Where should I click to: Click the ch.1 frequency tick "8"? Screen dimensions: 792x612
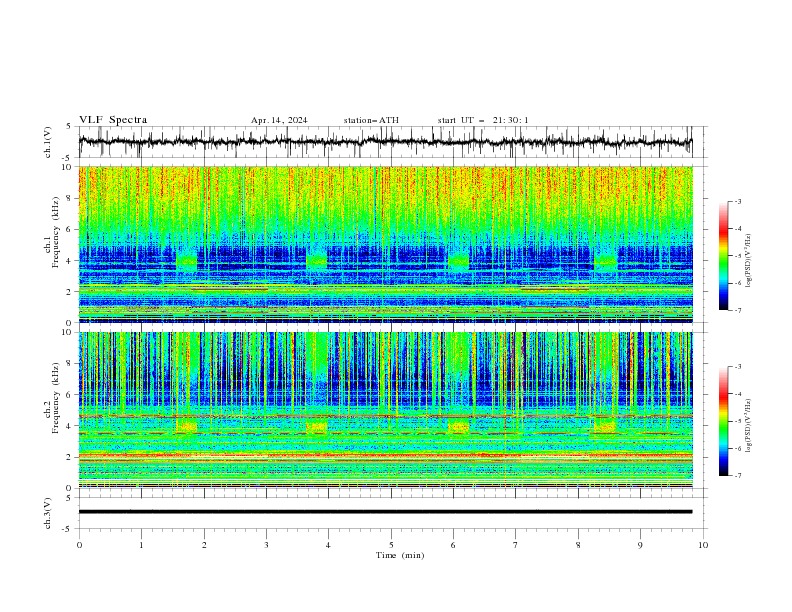[69, 198]
